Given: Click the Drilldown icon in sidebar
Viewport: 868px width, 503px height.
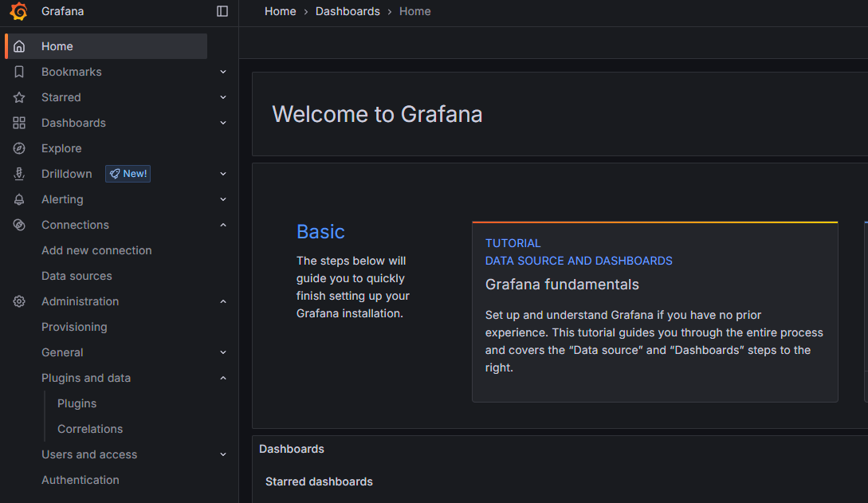Looking at the screenshot, I should (x=19, y=174).
